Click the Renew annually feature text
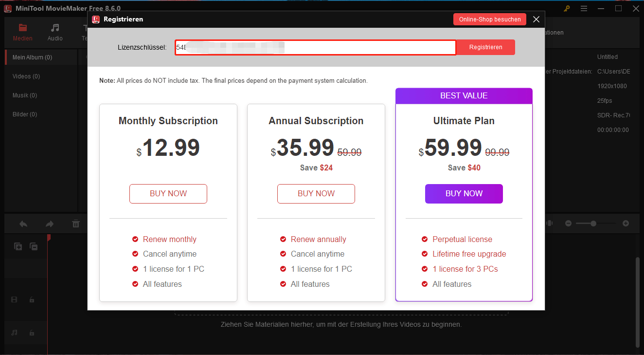Screen dimensions: 644x355 (x=319, y=239)
